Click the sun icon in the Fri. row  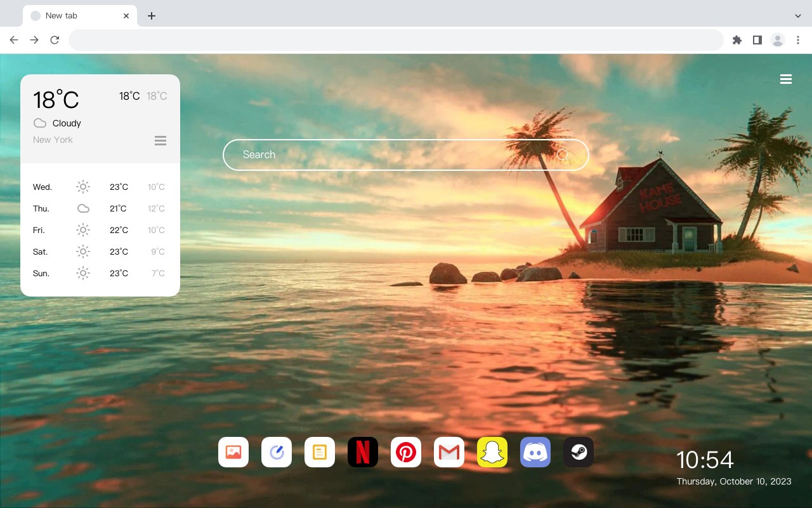83,230
